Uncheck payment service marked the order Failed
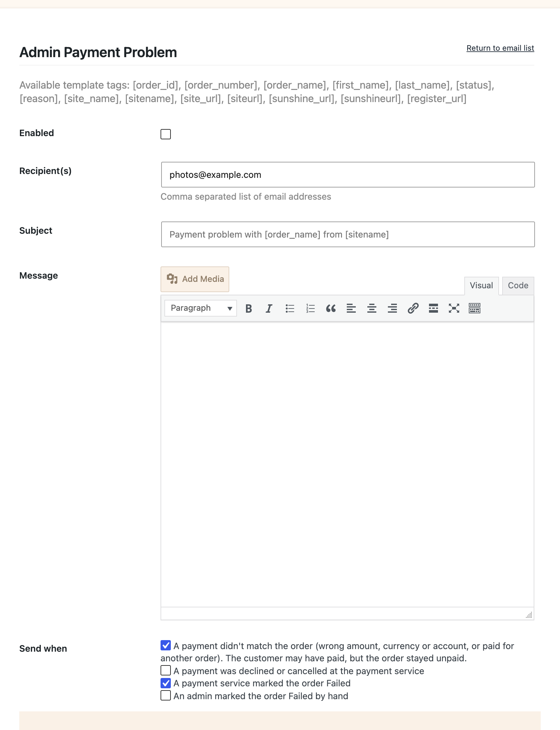The height and width of the screenshot is (730, 560). point(166,683)
